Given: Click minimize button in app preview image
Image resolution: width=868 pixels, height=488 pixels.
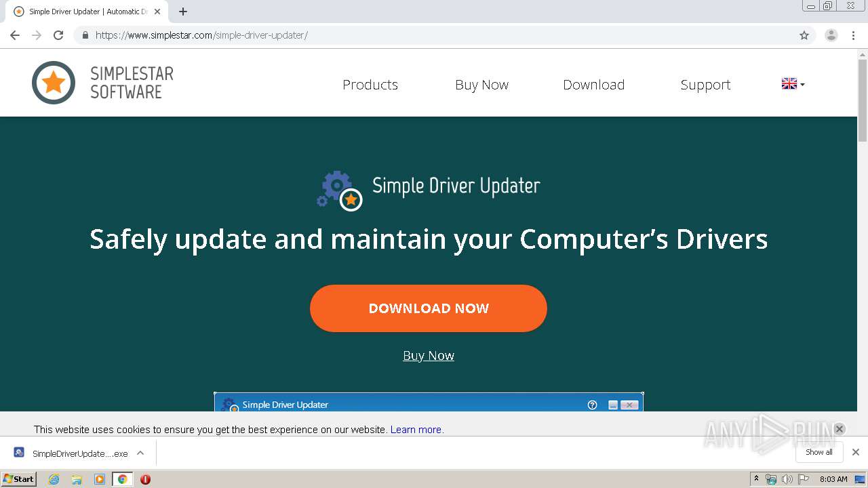Looking at the screenshot, I should click(x=613, y=405).
